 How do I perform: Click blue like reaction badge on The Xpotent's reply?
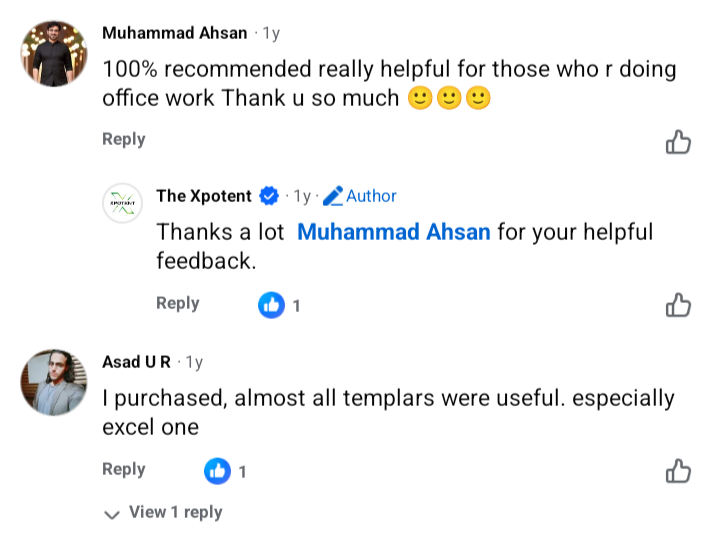tap(271, 305)
